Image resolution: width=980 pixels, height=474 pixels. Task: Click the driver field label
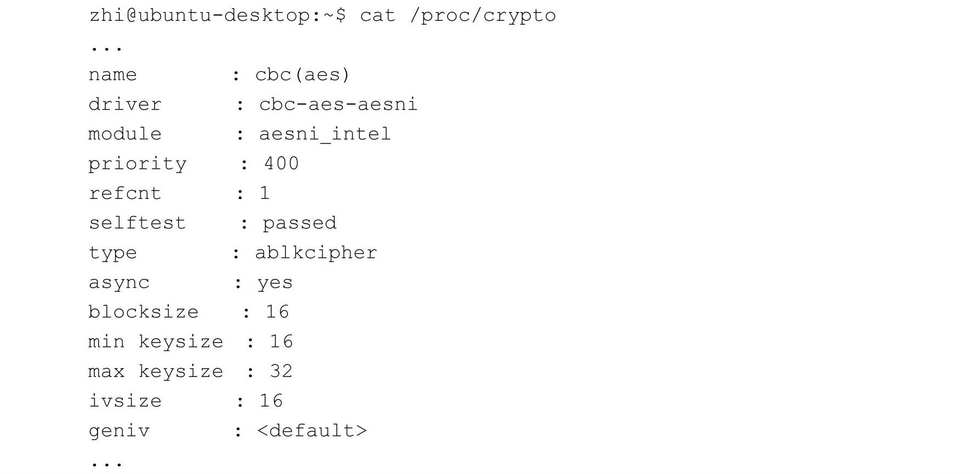pos(125,104)
